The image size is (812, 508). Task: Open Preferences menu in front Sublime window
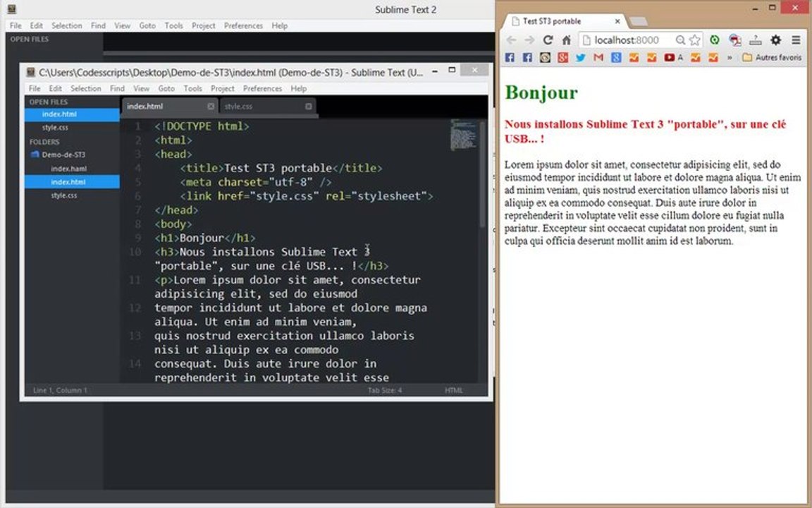pos(262,89)
